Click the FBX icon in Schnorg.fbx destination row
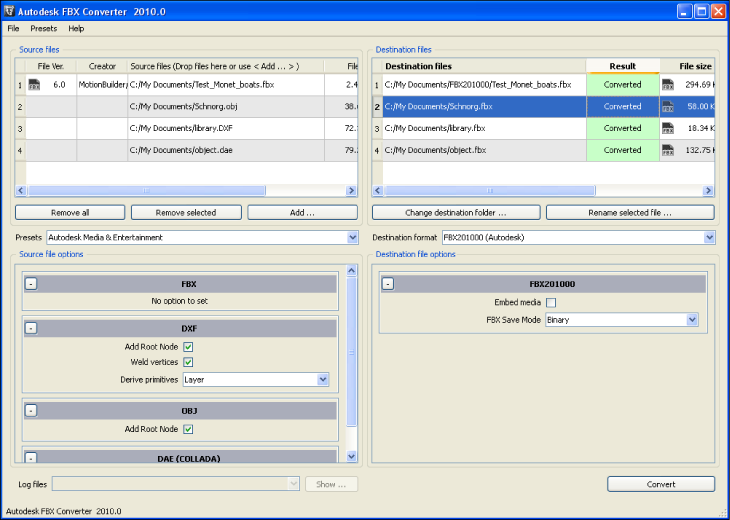The image size is (730, 520). coord(668,107)
